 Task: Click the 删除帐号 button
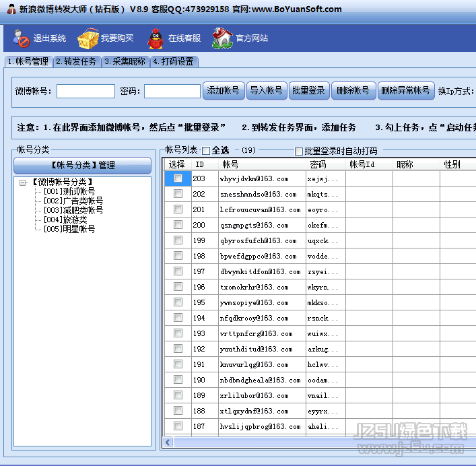pos(353,90)
